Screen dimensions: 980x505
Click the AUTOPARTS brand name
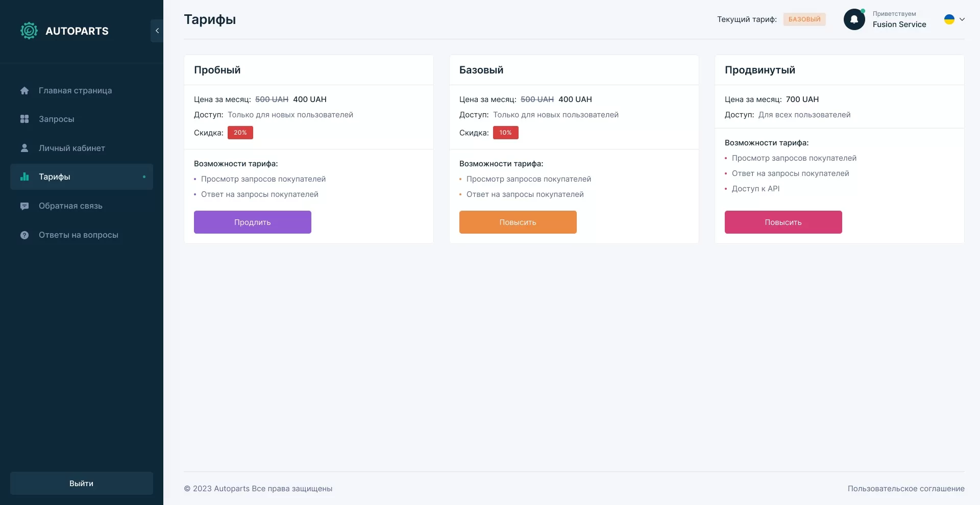tap(77, 31)
